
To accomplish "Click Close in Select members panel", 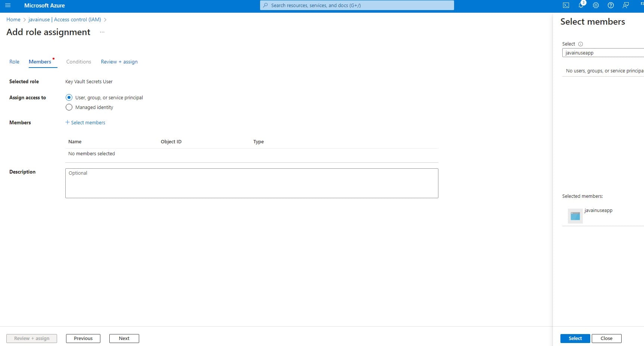I will point(606,339).
